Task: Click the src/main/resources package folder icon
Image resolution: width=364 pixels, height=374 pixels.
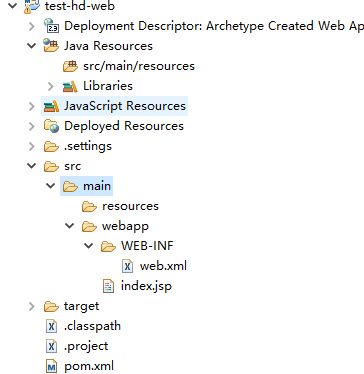Action: [x=70, y=66]
